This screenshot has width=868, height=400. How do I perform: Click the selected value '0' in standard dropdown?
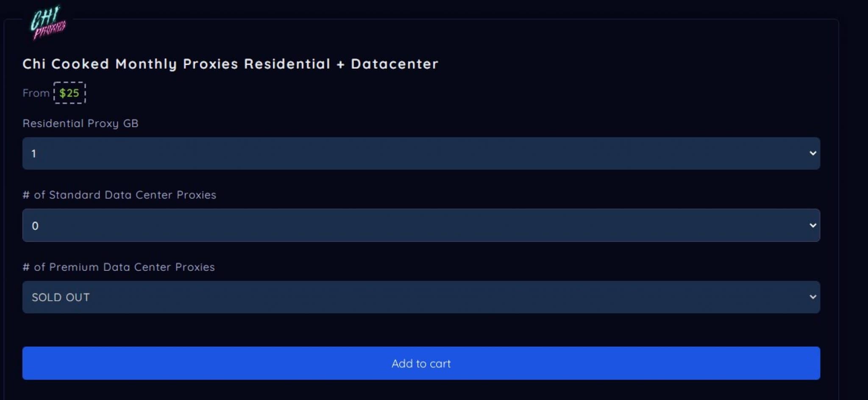[35, 226]
